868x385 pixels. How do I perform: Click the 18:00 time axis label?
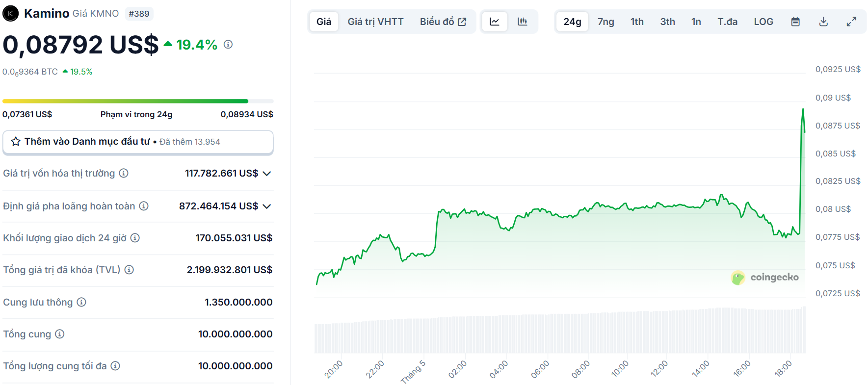pyautogui.click(x=784, y=369)
